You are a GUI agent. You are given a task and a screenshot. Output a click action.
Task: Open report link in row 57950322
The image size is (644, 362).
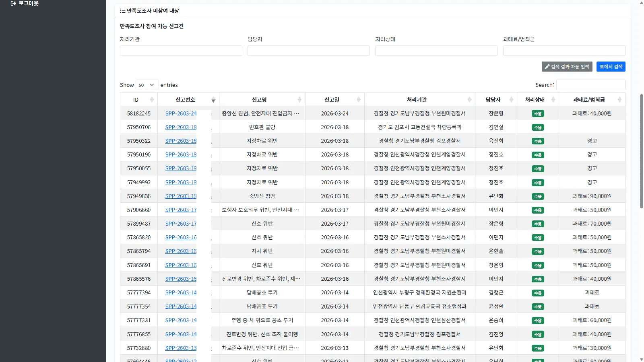tap(181, 141)
